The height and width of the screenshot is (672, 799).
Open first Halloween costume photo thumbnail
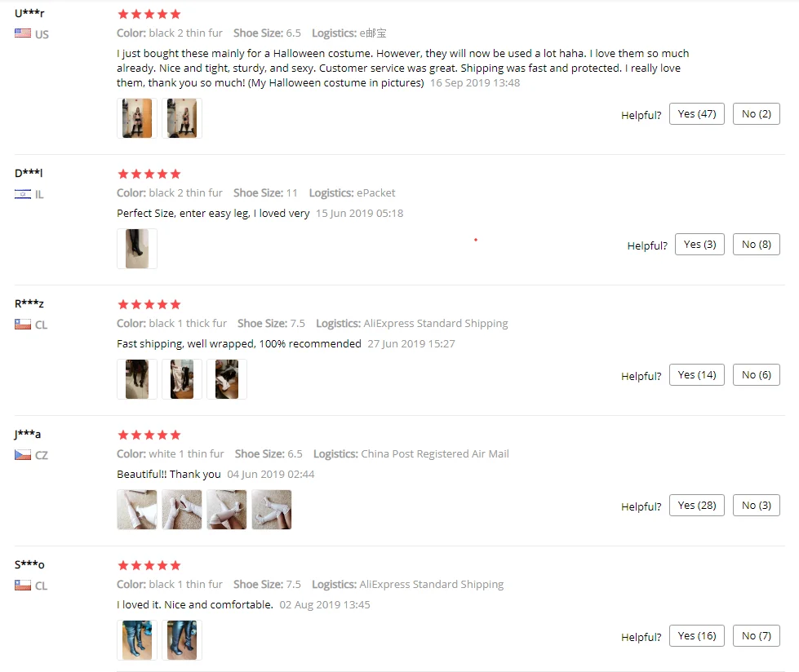click(137, 118)
